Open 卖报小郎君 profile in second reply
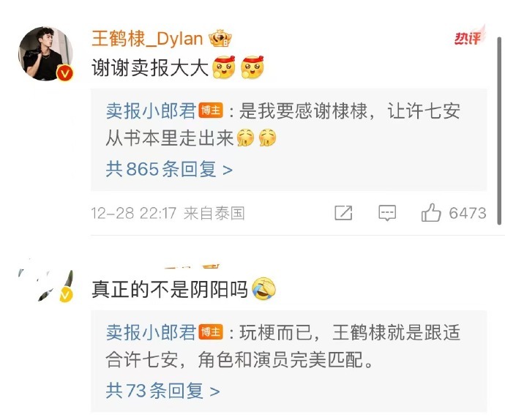 151,332
